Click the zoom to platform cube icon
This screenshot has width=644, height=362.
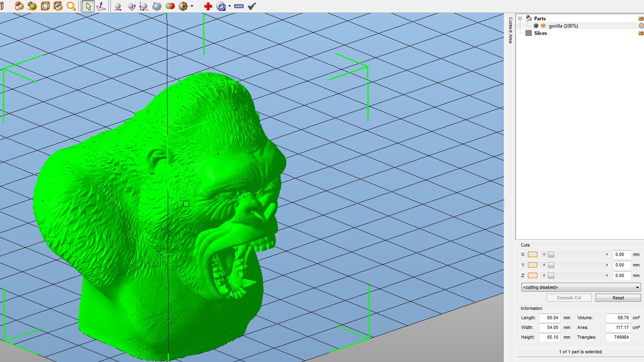45,6
